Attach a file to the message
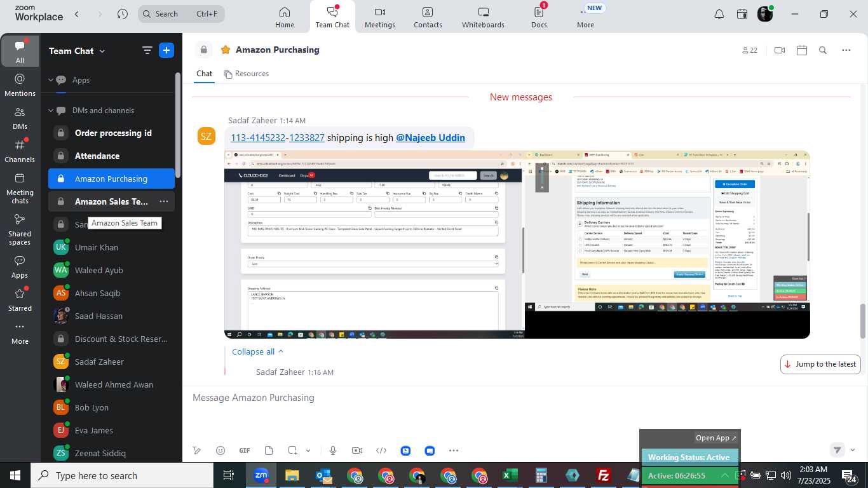 269,451
